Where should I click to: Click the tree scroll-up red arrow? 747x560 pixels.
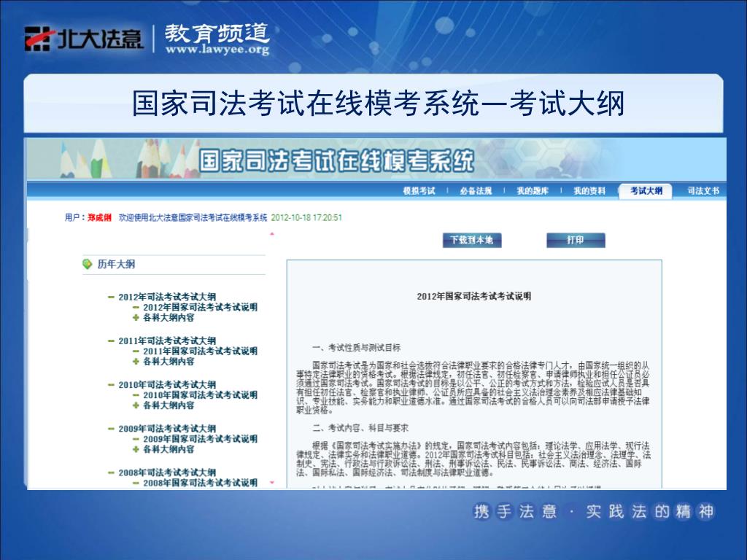pos(272,234)
